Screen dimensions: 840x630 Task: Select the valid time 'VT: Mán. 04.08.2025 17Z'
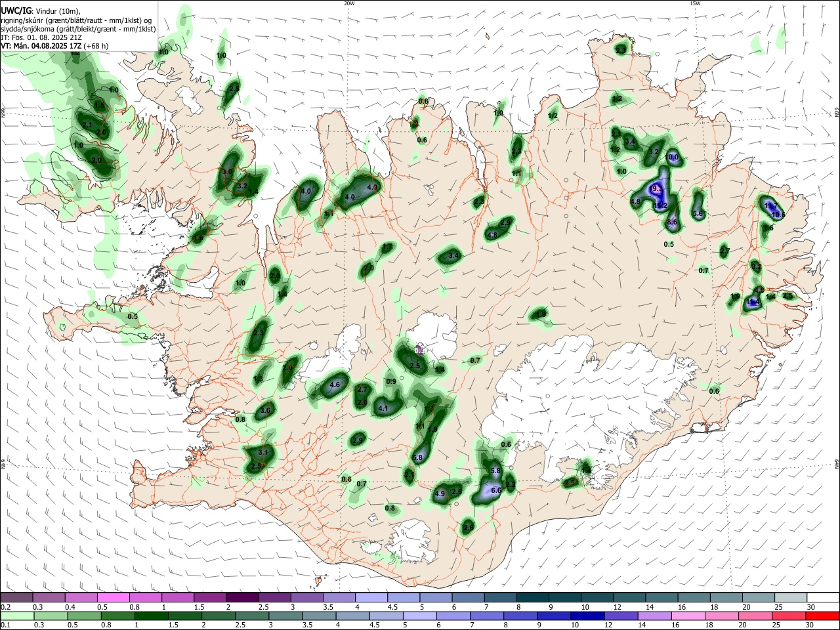(41, 46)
